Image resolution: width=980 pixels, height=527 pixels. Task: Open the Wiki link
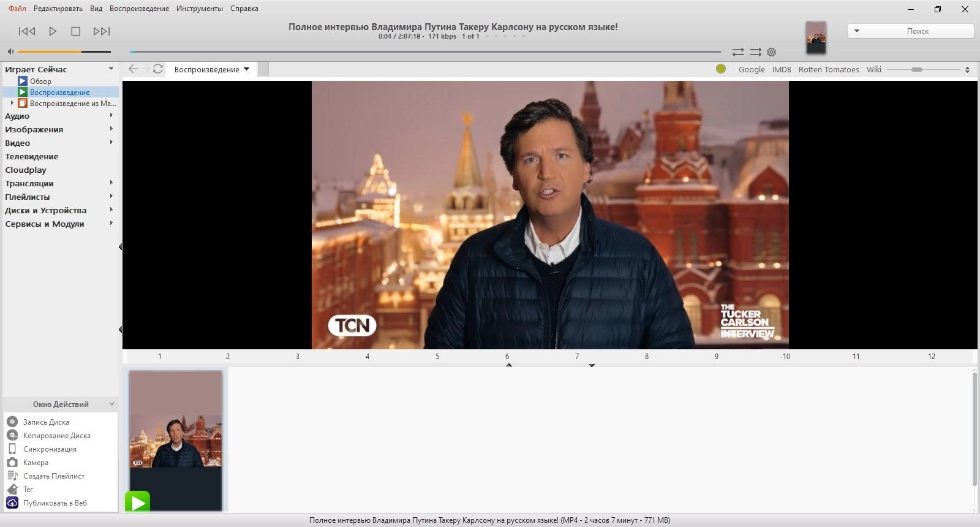[x=874, y=69]
